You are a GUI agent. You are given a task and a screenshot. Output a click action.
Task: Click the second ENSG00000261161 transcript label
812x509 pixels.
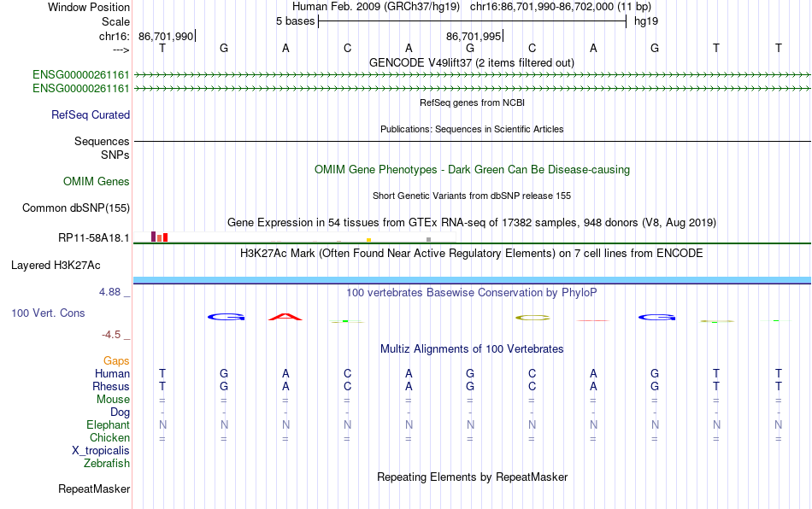(x=81, y=89)
